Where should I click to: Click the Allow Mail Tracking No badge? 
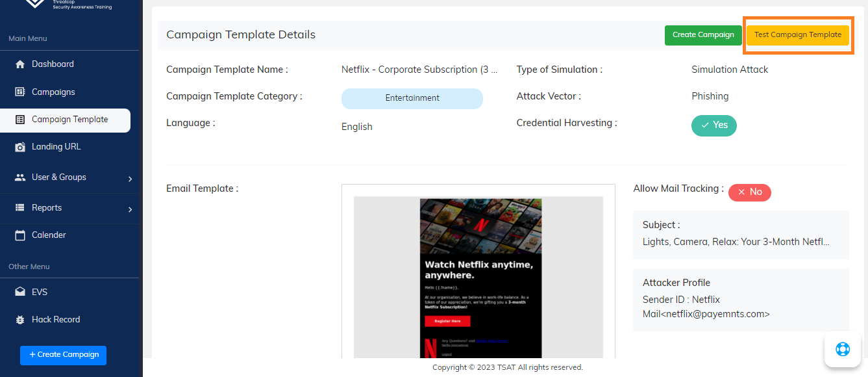pyautogui.click(x=750, y=192)
